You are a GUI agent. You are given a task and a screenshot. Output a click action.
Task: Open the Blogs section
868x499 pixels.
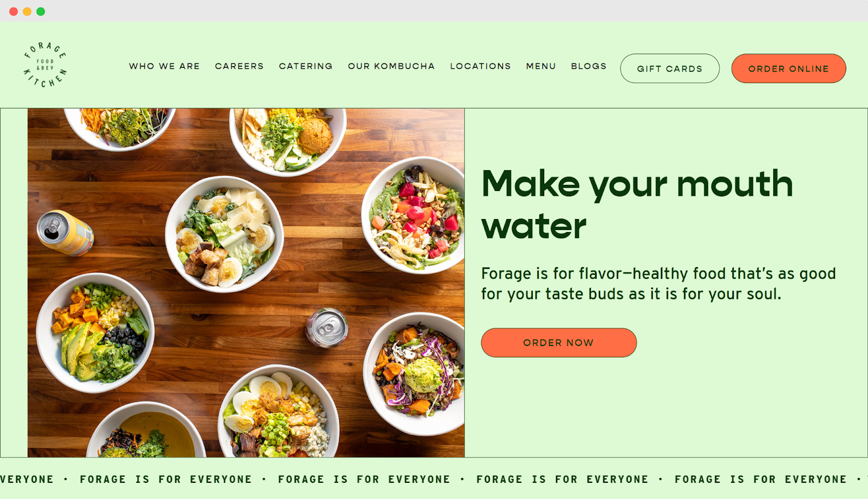589,66
